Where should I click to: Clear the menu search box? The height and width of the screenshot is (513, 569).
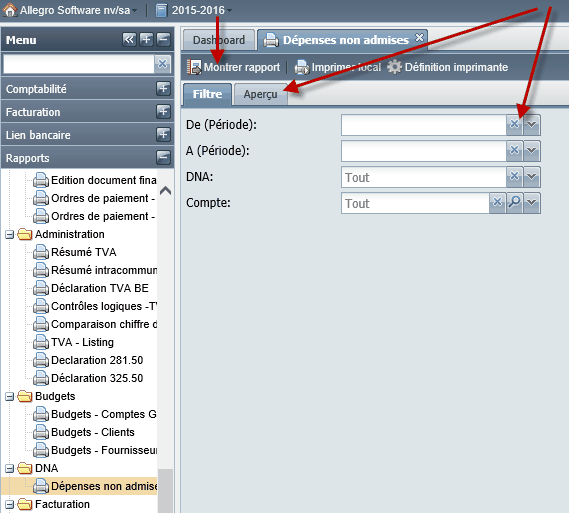pos(162,64)
